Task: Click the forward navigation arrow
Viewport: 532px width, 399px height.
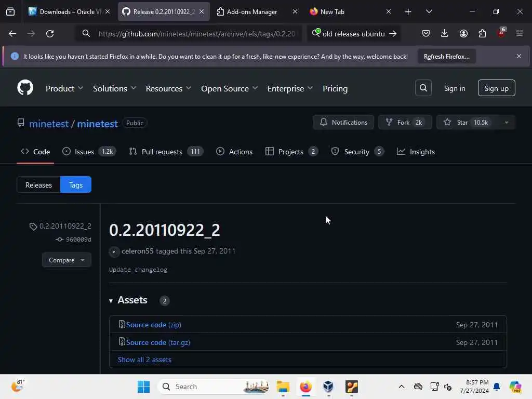Action: click(x=31, y=34)
